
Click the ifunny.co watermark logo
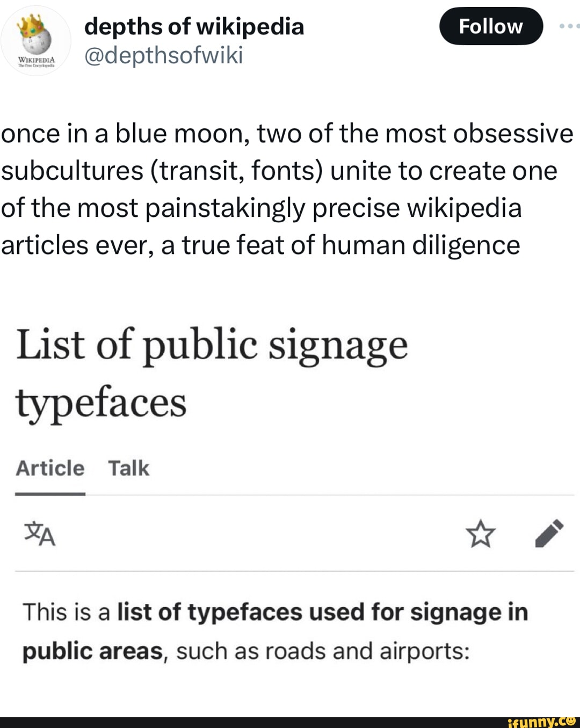[x=542, y=722]
